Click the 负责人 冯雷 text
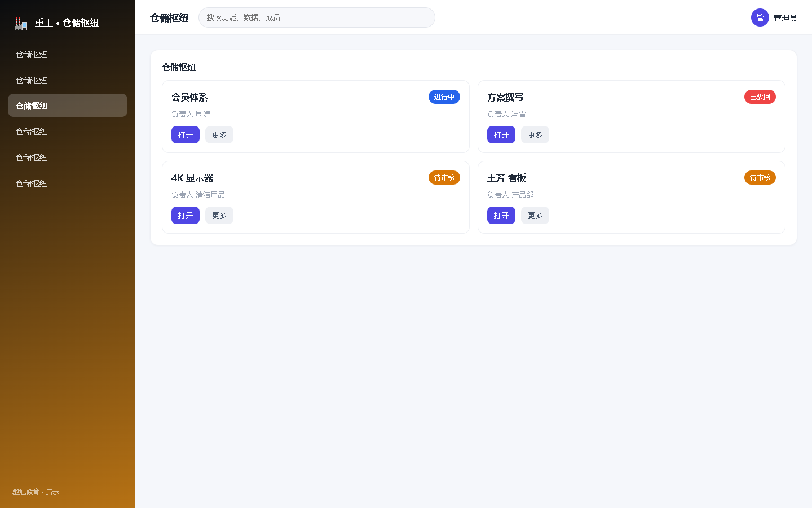 click(x=506, y=114)
